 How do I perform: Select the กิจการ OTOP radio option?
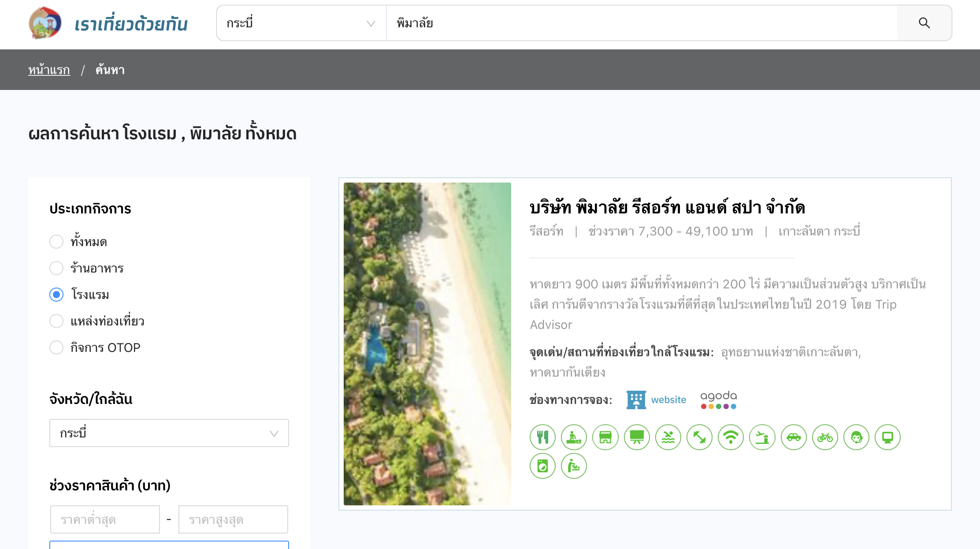56,347
